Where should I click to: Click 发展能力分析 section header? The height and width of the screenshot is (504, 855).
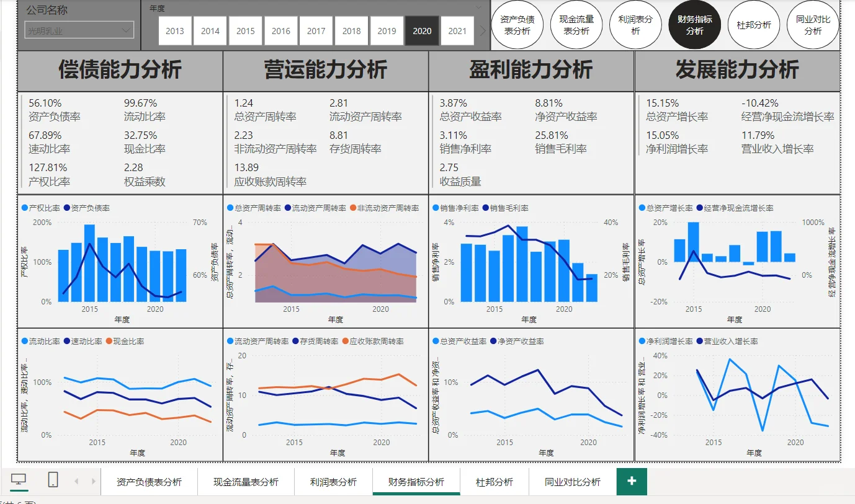737,70
